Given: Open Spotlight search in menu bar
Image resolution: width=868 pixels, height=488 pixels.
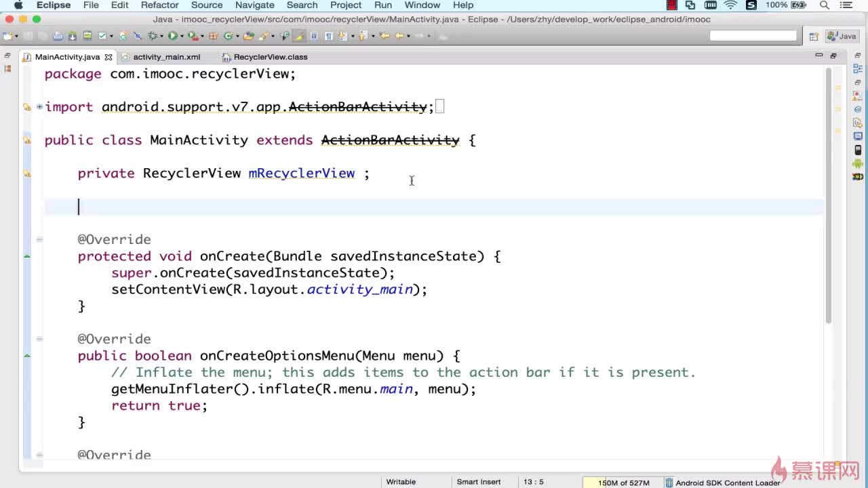Looking at the screenshot, I should tap(825, 5).
